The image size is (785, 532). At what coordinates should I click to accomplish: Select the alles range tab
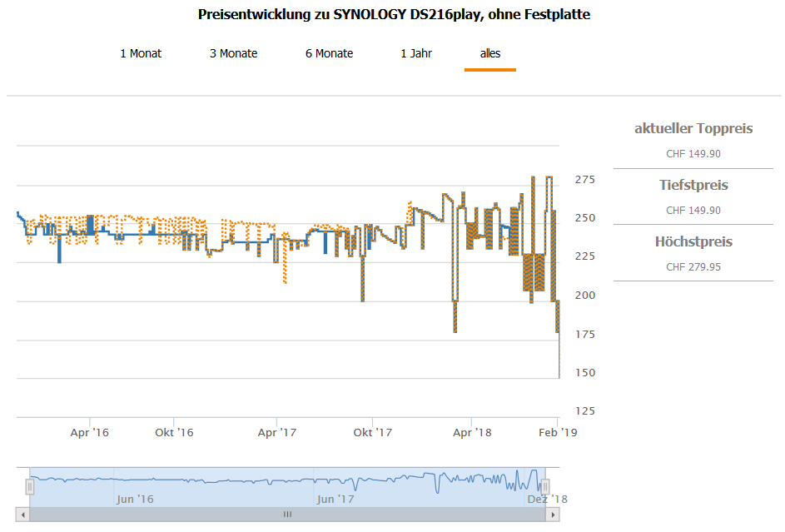490,53
